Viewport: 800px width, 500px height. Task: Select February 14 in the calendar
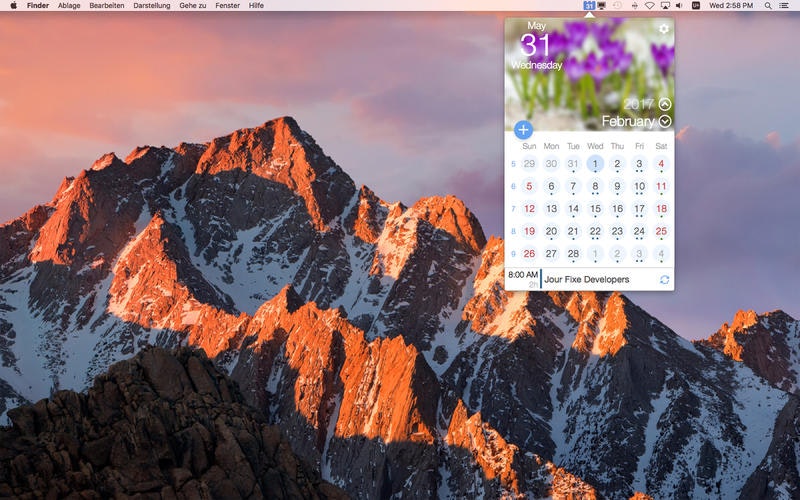point(573,209)
